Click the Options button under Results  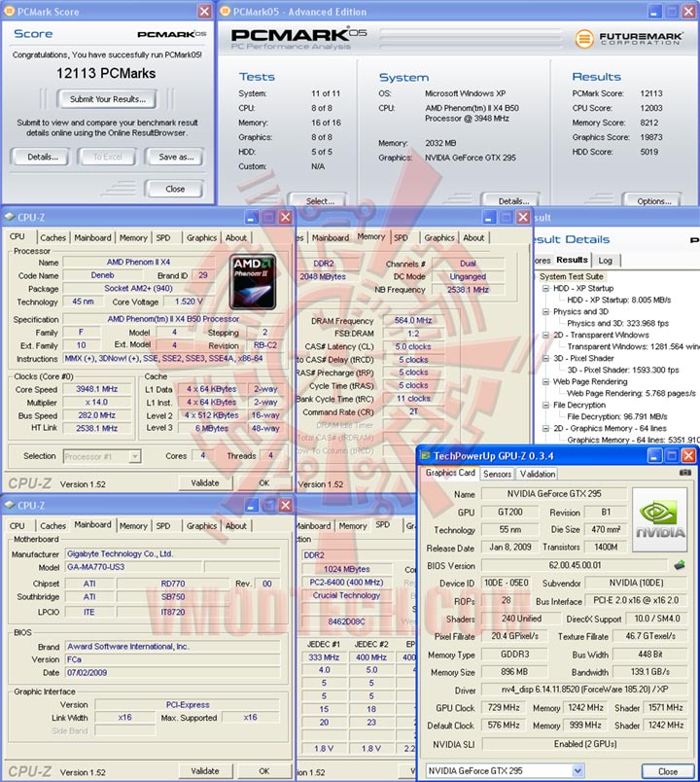pos(653,201)
